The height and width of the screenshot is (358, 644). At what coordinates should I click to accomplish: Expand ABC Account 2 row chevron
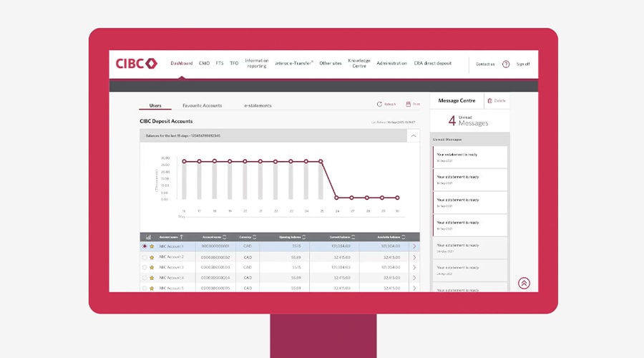pos(414,257)
